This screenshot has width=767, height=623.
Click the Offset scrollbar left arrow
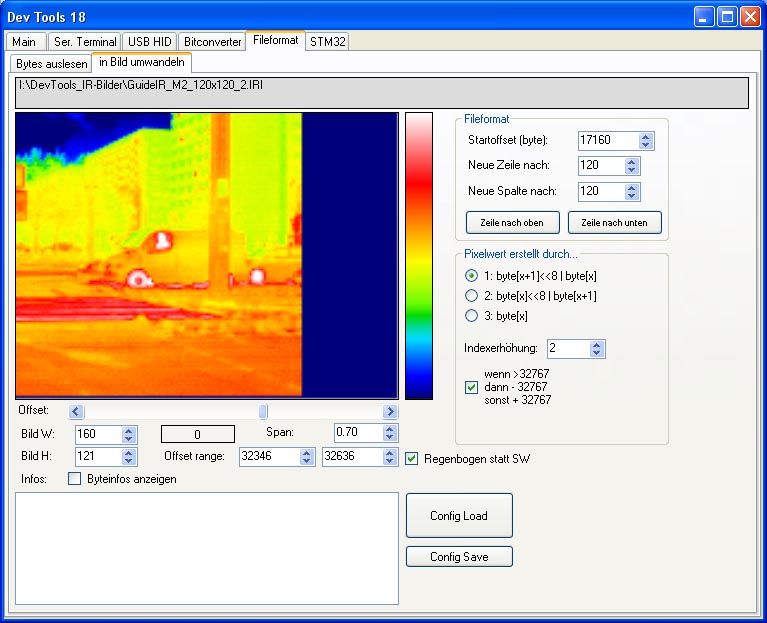click(x=77, y=412)
